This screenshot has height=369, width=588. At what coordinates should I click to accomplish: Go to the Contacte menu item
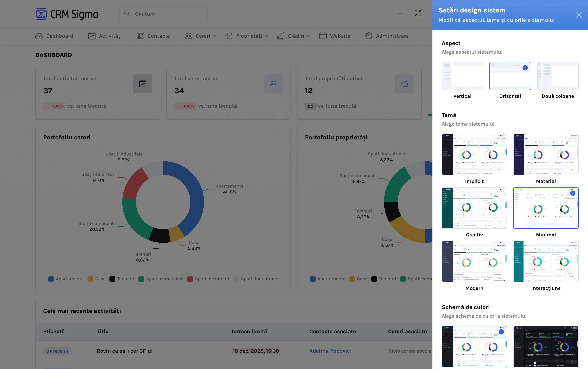[153, 36]
